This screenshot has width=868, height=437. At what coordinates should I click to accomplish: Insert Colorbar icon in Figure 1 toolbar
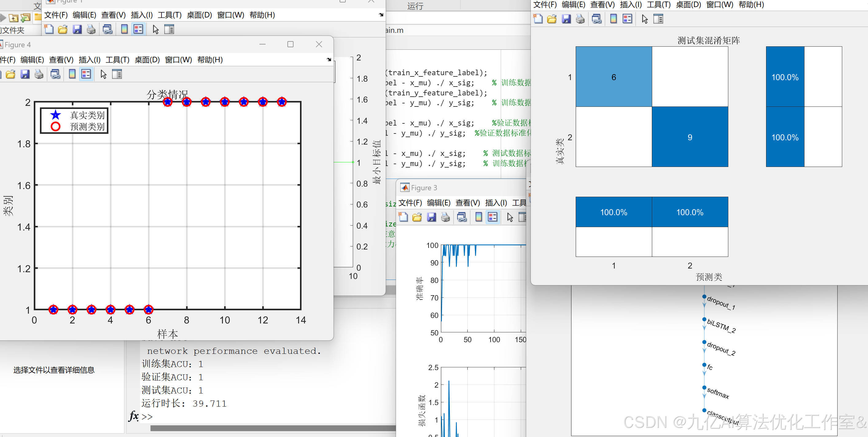tap(124, 29)
